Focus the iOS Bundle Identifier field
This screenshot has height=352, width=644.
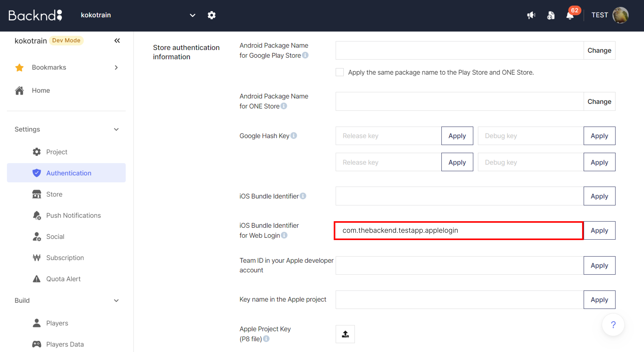460,196
